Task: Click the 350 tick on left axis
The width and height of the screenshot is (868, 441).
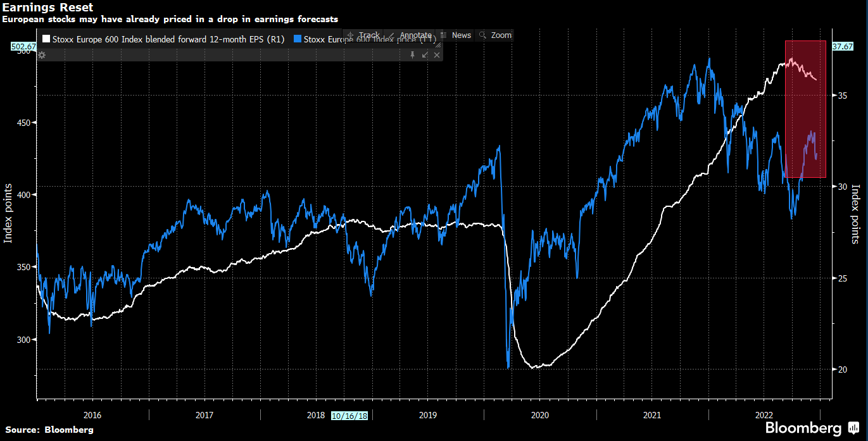Action: tap(23, 267)
